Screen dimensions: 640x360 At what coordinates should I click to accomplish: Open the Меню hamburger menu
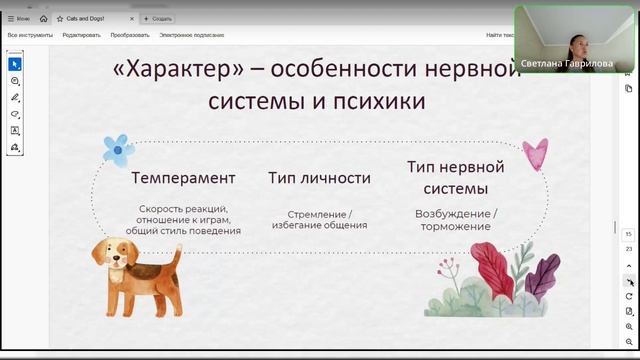point(19,19)
